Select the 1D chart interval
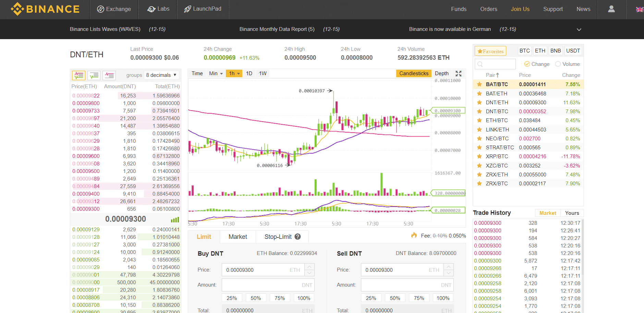 point(249,73)
